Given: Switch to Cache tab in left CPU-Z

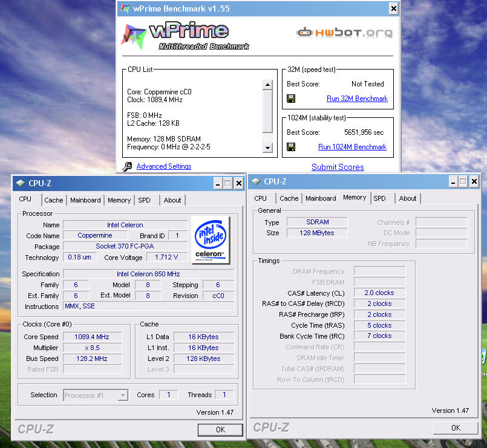Looking at the screenshot, I should [53, 200].
